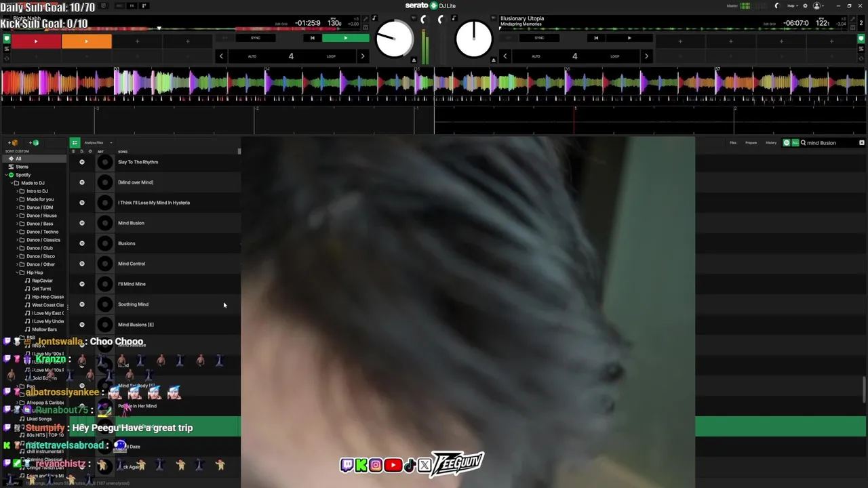Viewport: 868px width, 488px height.
Task: Open the FX panel
Action: [x=132, y=6]
